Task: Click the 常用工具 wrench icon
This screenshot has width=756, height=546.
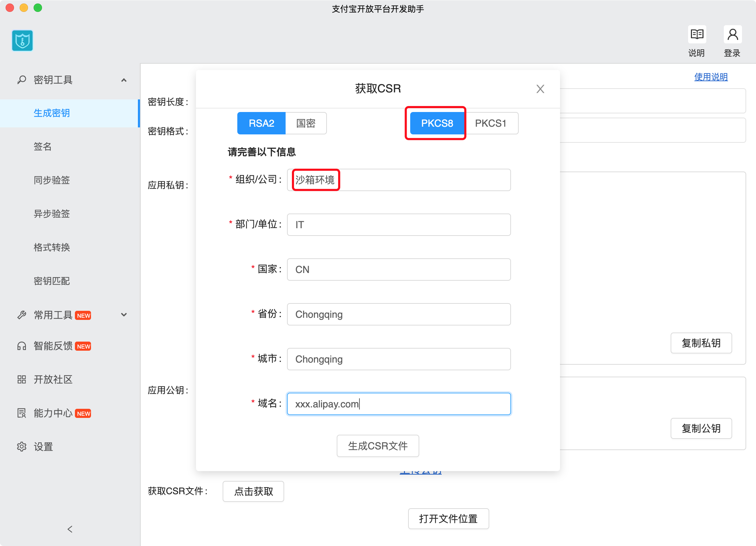Action: click(22, 315)
